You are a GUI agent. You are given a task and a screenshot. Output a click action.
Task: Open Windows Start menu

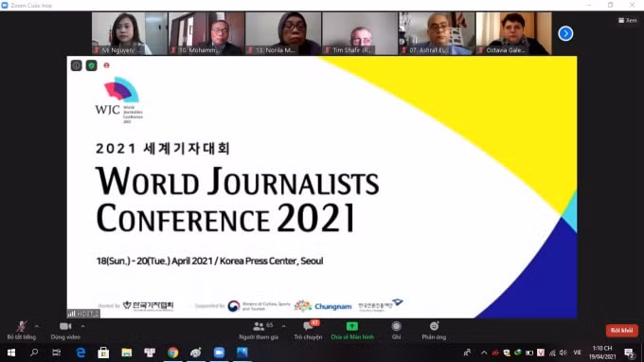coord(11,353)
